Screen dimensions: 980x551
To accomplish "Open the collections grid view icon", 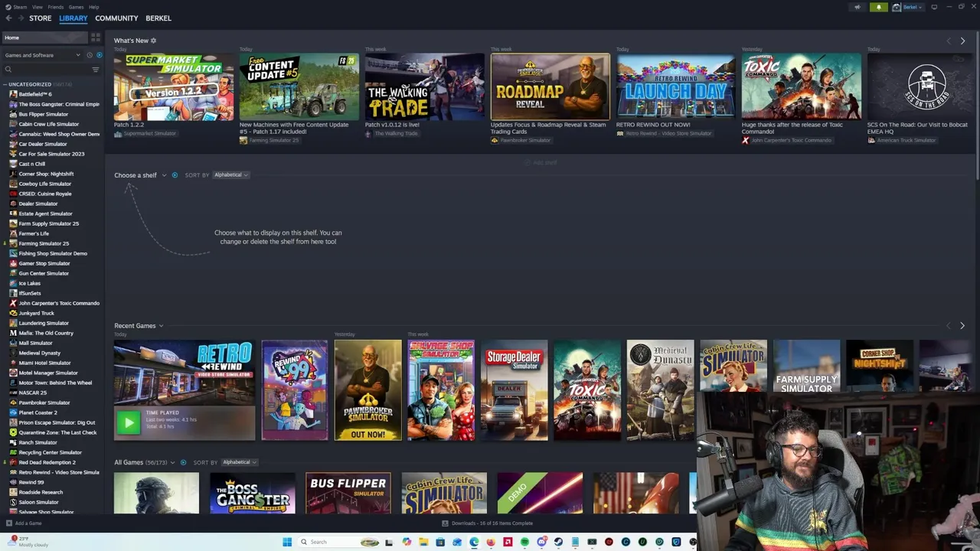I will (96, 37).
